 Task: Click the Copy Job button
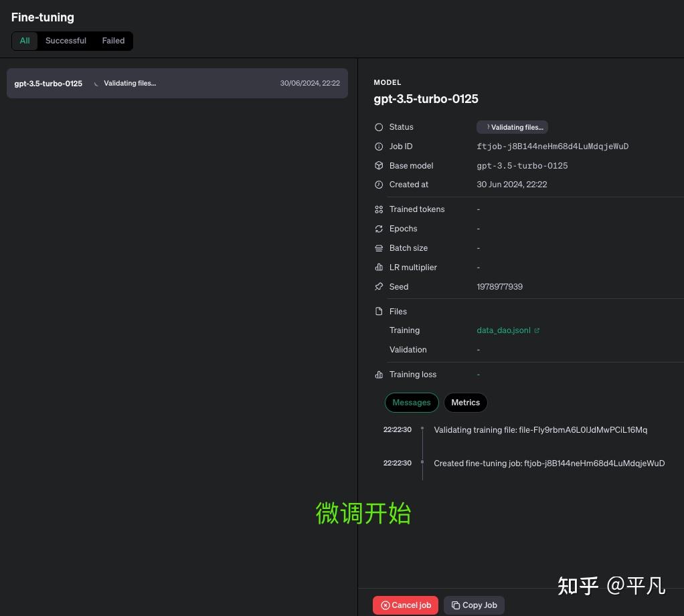pyautogui.click(x=474, y=605)
